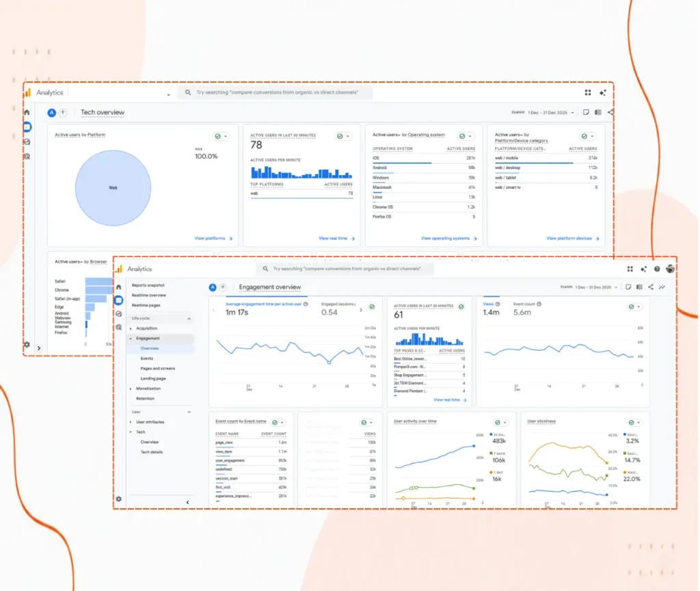700x591 pixels.
Task: Open Retention report in sidebar
Action: coord(145,399)
